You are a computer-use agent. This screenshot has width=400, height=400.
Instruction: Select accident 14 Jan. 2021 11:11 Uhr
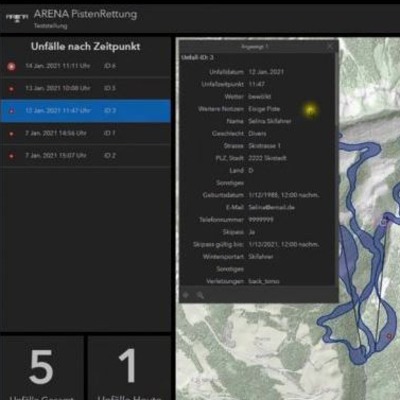pos(85,66)
